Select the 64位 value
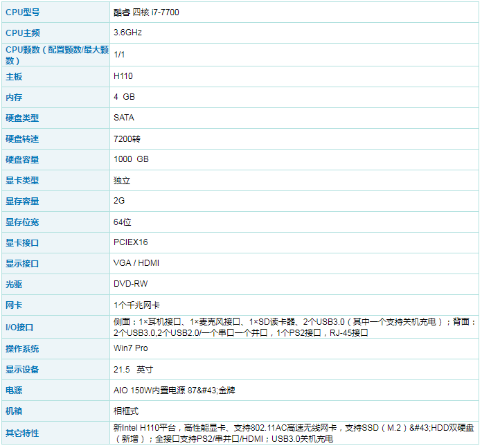This screenshot has height=448, width=482. pyautogui.click(x=123, y=222)
